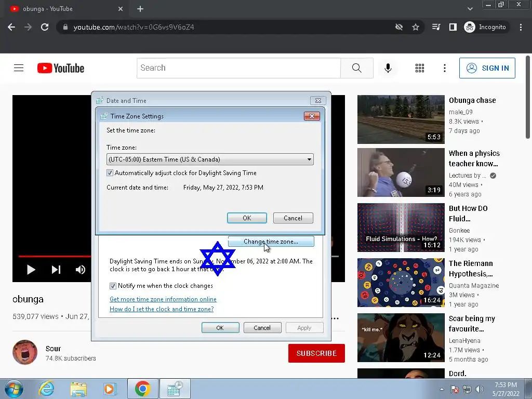Viewport: 532px width, 399px height.
Task: Close the Time Zone Settings dialog
Action: pyautogui.click(x=312, y=116)
